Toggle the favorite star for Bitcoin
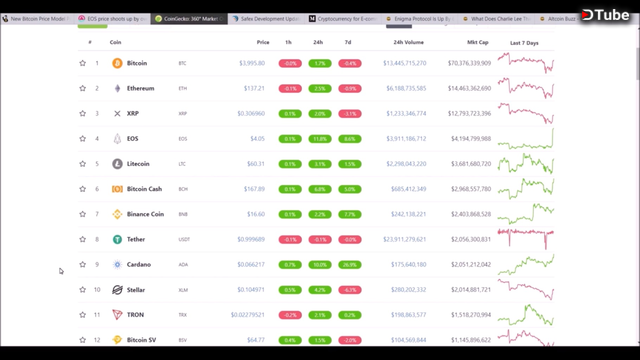This screenshot has height=360, width=640. (82, 63)
